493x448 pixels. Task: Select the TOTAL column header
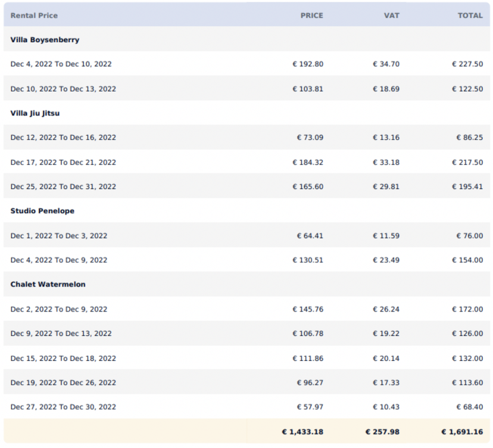point(470,15)
